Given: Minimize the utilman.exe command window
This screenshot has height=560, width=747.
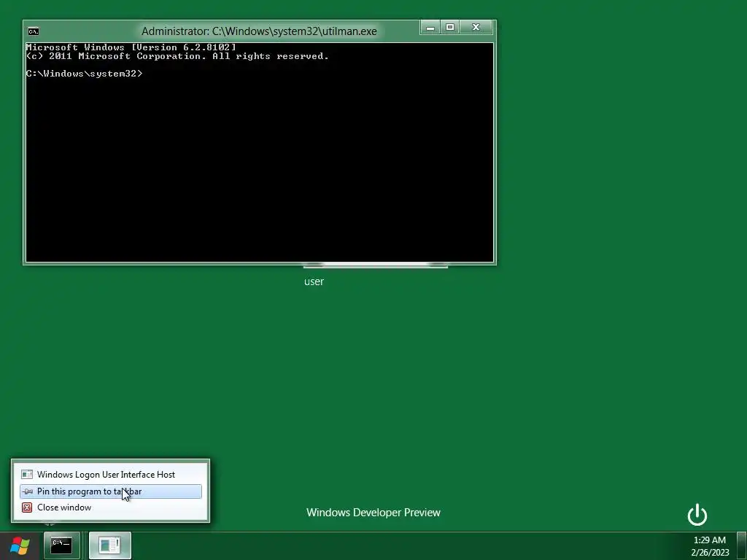Looking at the screenshot, I should click(430, 27).
